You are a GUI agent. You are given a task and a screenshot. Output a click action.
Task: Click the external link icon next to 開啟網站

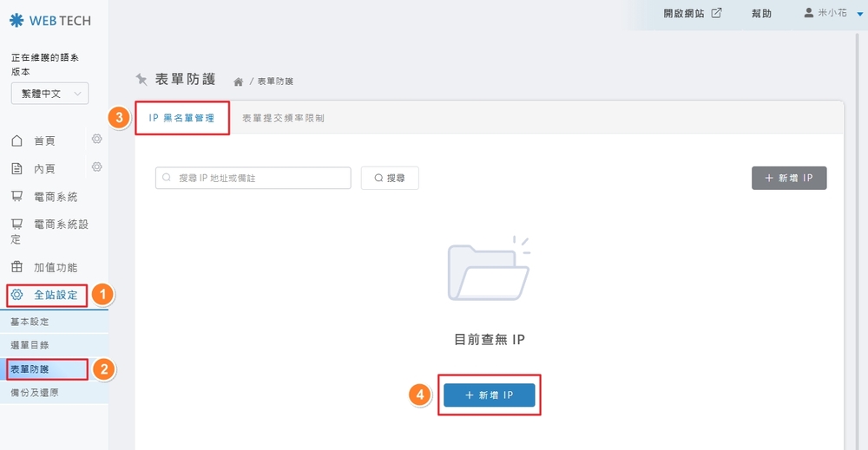tap(716, 13)
